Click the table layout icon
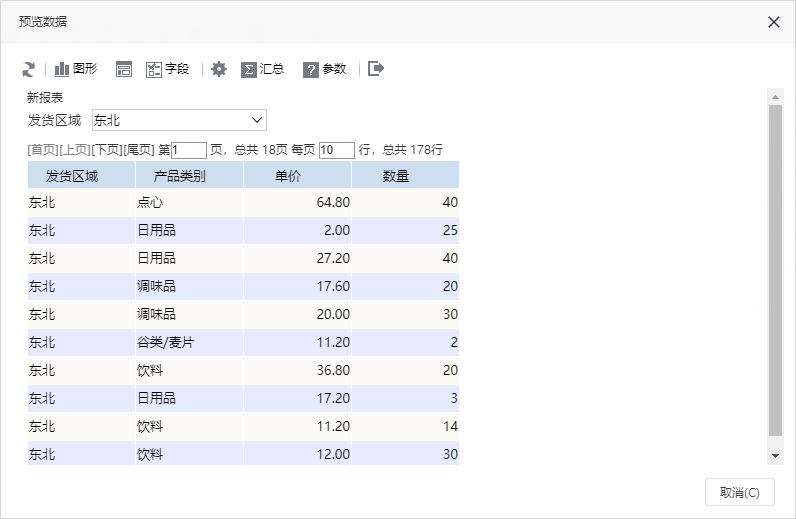This screenshot has width=796, height=519. click(x=124, y=69)
